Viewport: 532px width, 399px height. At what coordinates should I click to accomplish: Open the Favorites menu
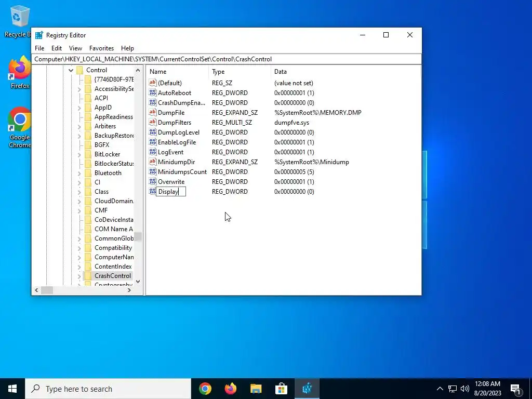(101, 48)
